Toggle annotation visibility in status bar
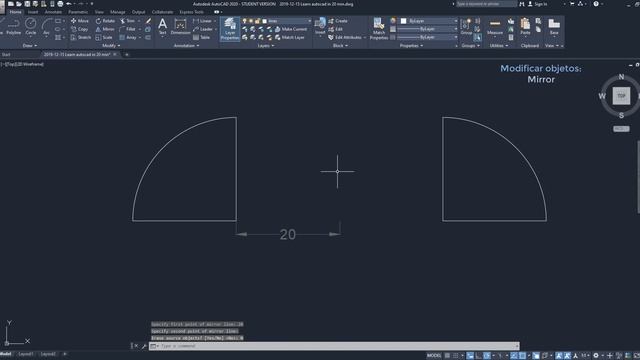Image resolution: width=640 pixels, height=360 pixels. (x=559, y=356)
